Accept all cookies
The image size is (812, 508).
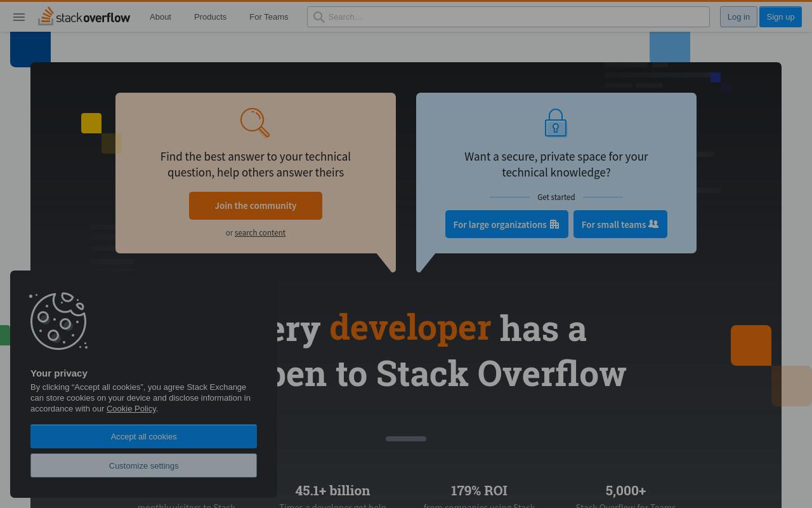143,436
